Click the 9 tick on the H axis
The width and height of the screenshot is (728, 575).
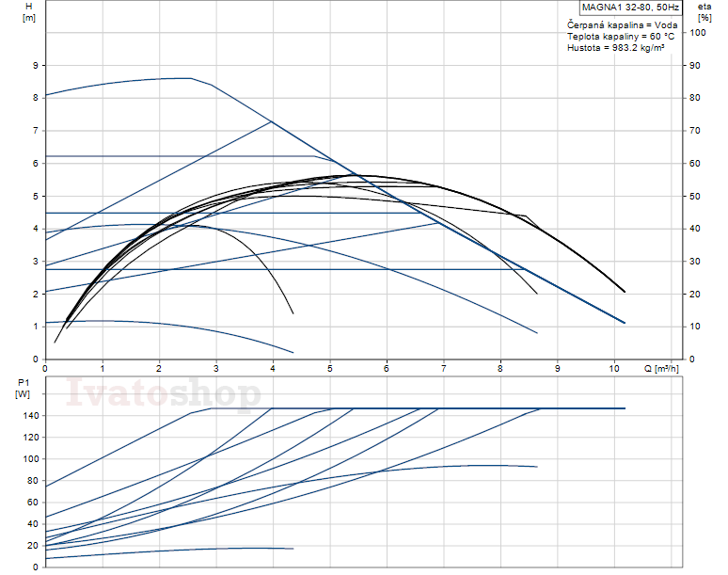pos(35,66)
